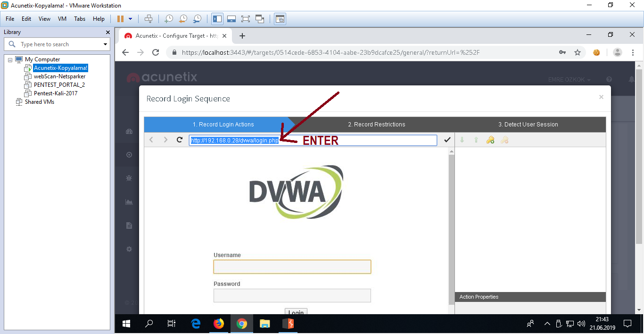644x334 pixels.
Task: Open a new Chrome tab with plus button
Action: click(x=242, y=36)
